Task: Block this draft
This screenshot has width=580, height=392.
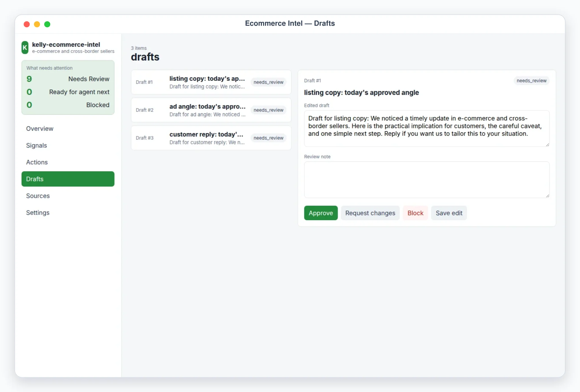Action: coord(415,213)
